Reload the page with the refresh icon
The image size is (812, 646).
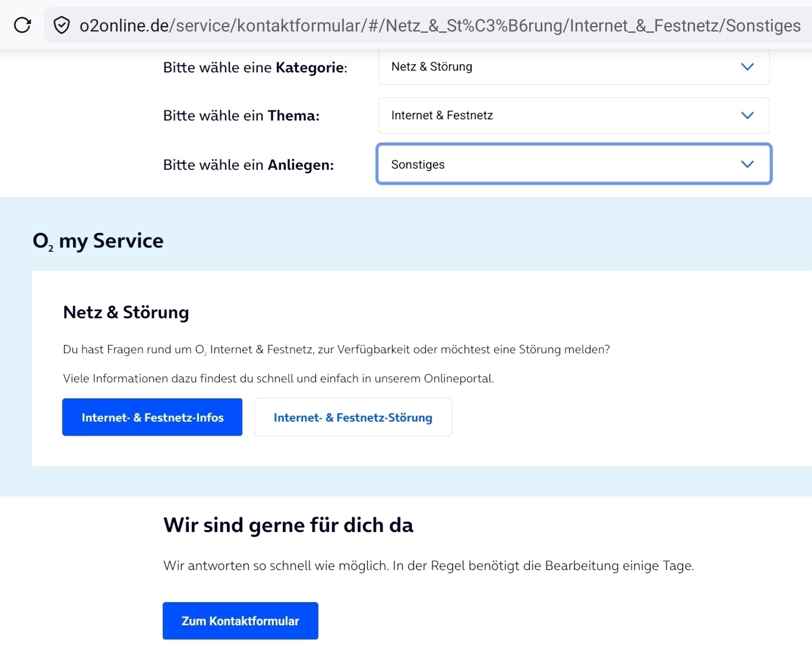coord(23,25)
